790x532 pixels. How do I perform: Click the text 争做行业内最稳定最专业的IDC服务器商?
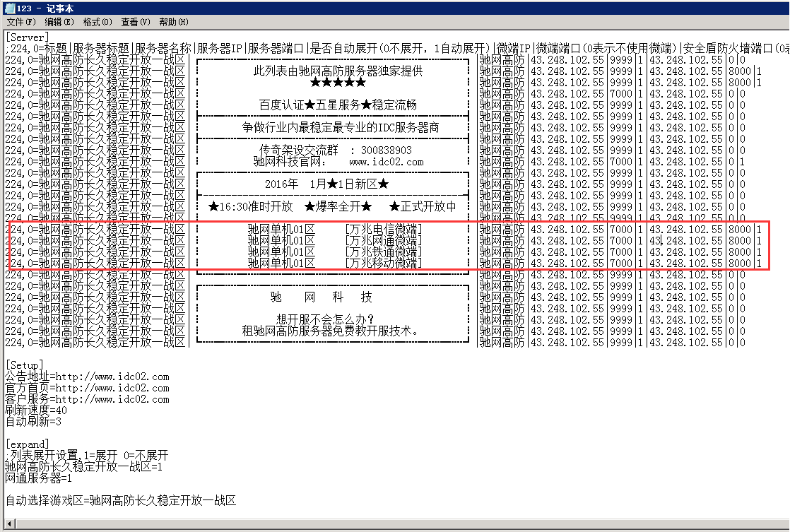point(340,127)
